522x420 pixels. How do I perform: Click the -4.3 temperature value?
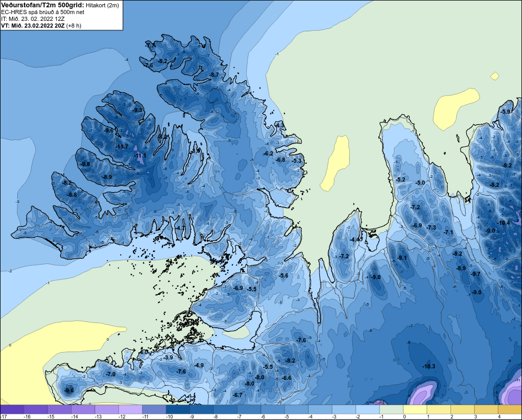click(x=280, y=125)
